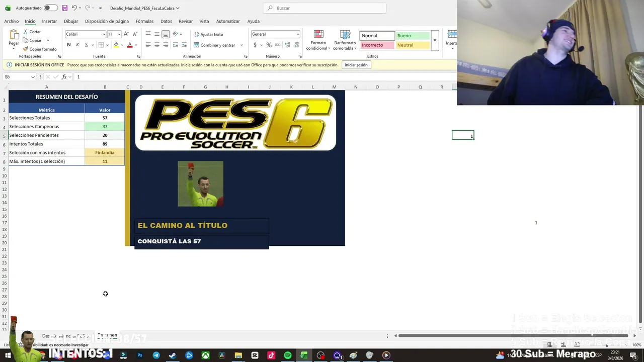Apply the Neutral cell style
The height and width of the screenshot is (362, 644).
(413, 45)
